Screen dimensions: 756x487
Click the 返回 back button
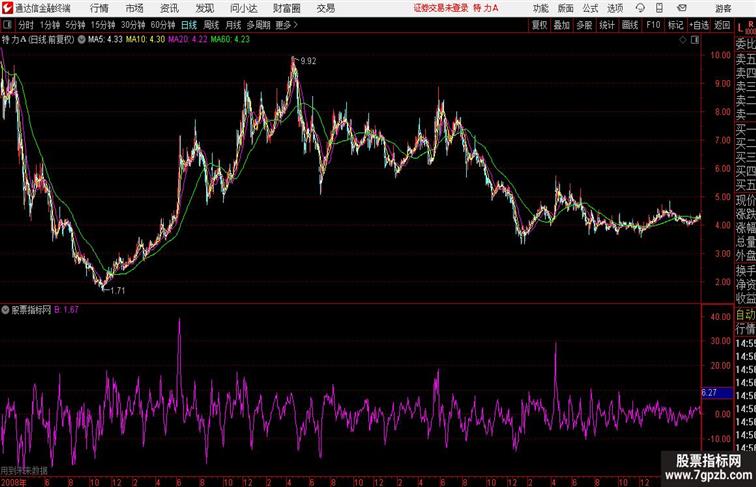(x=722, y=25)
